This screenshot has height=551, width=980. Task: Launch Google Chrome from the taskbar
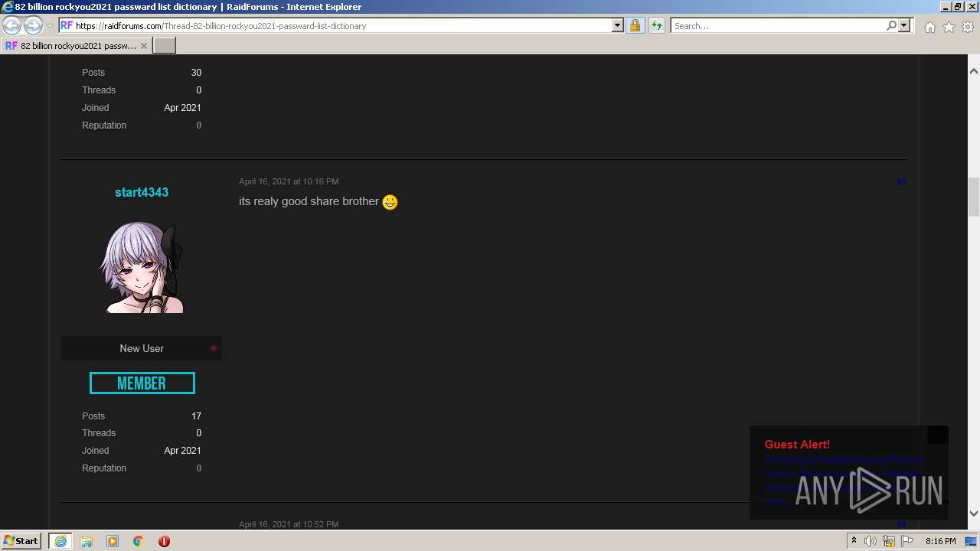[x=138, y=541]
